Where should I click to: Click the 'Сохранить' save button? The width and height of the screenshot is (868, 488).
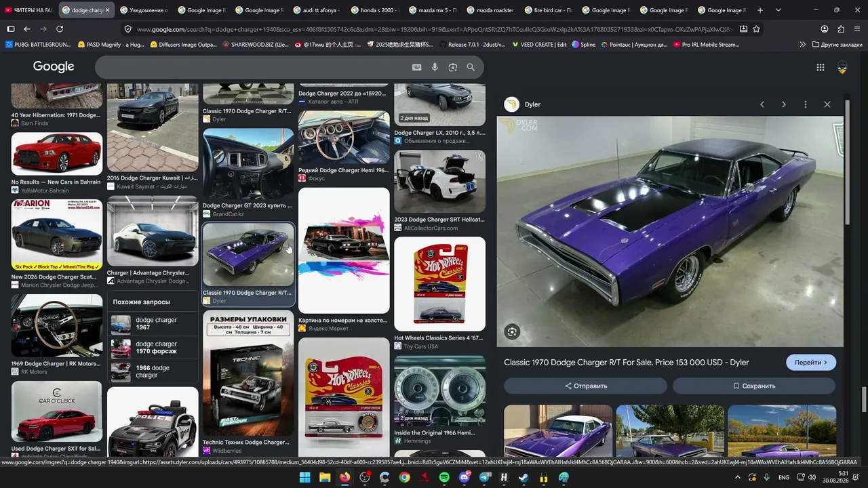click(x=754, y=386)
